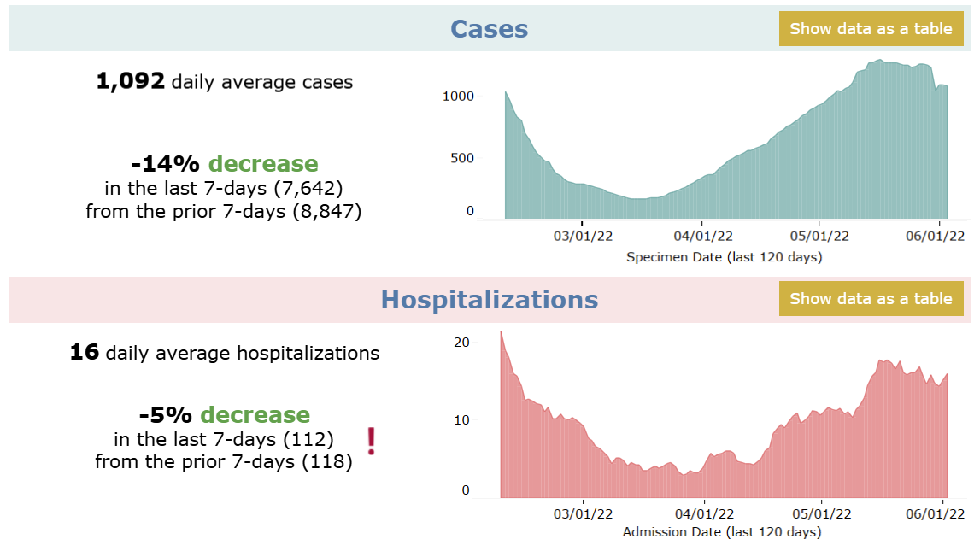Click the 06/01/22 label on Hospitalizations chart

coord(934,515)
